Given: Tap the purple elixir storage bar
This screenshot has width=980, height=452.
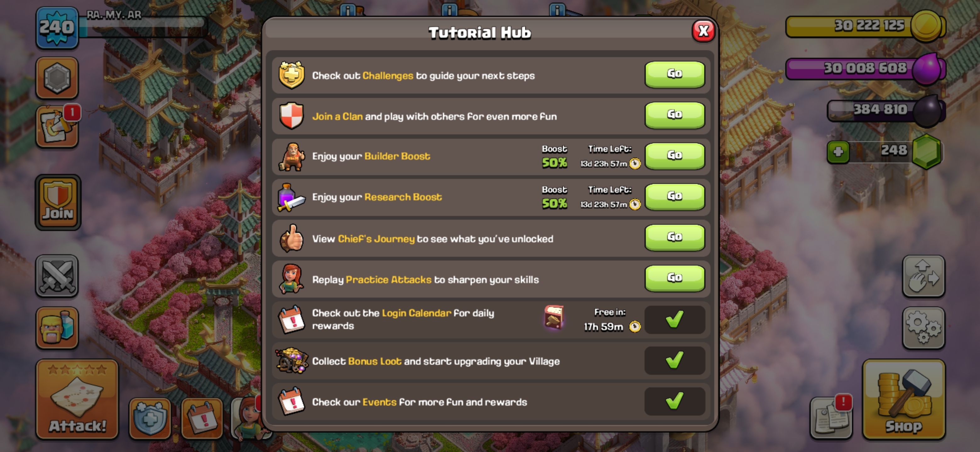Looking at the screenshot, I should [865, 69].
